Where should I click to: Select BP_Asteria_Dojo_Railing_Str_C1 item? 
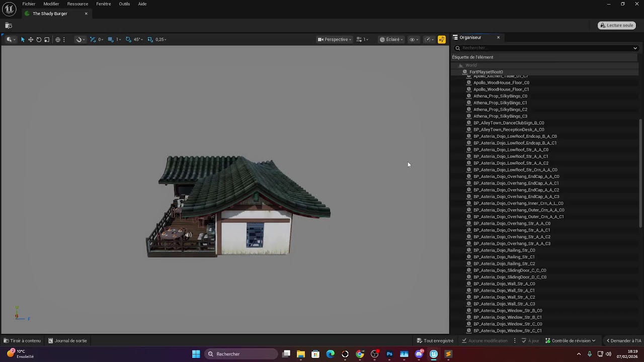click(x=504, y=257)
